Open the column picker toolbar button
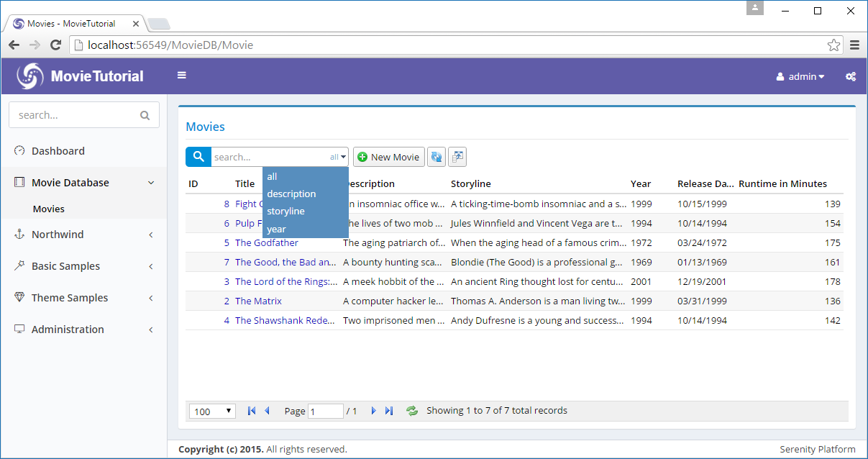The height and width of the screenshot is (459, 868). [457, 157]
